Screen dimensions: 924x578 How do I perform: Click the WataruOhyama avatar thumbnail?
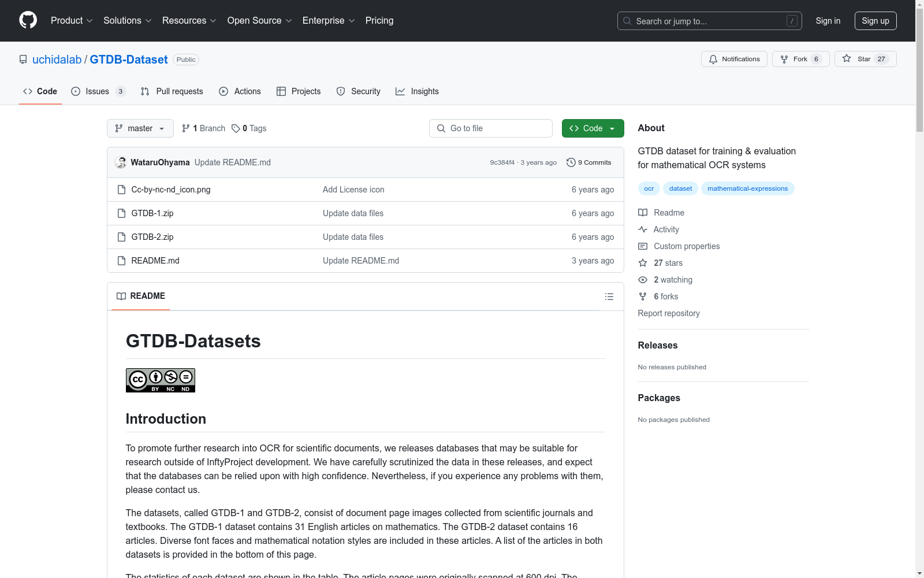[121, 162]
